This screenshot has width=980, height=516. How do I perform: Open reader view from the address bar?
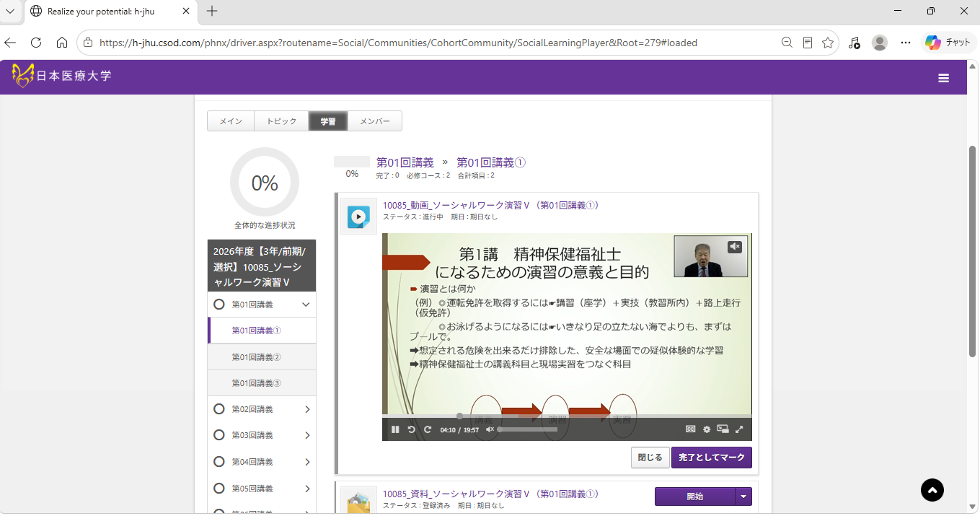point(808,43)
